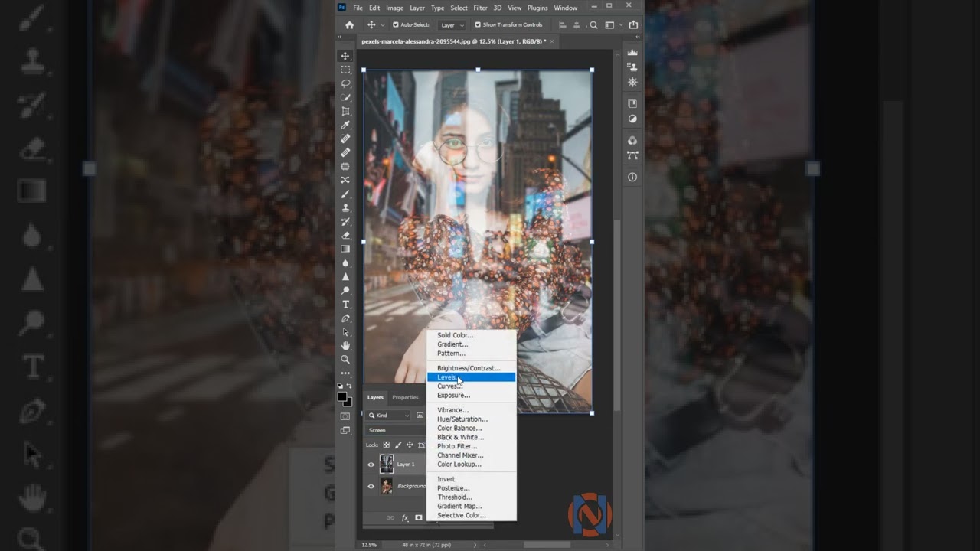Select the Lasso tool
This screenshot has width=980, height=551.
click(x=345, y=83)
